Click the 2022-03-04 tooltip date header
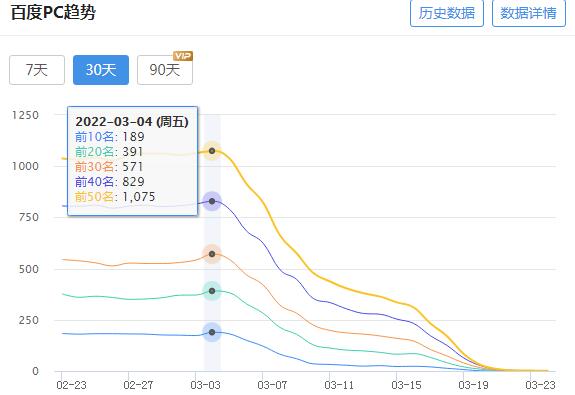The width and height of the screenshot is (575, 395). point(132,121)
